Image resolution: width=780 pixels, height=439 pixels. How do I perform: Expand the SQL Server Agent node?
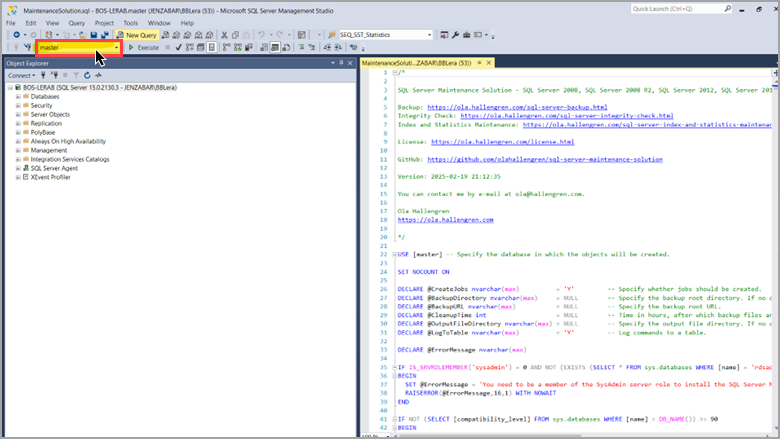pyautogui.click(x=18, y=168)
